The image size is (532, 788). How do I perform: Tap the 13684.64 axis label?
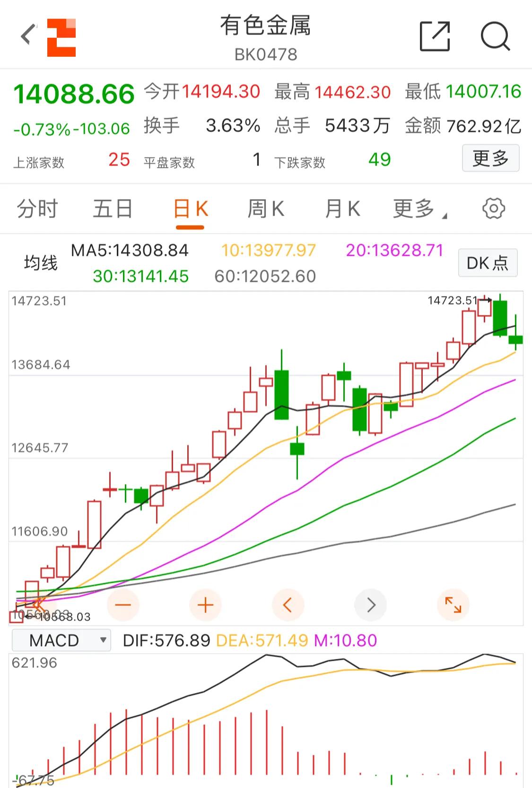coord(41,365)
